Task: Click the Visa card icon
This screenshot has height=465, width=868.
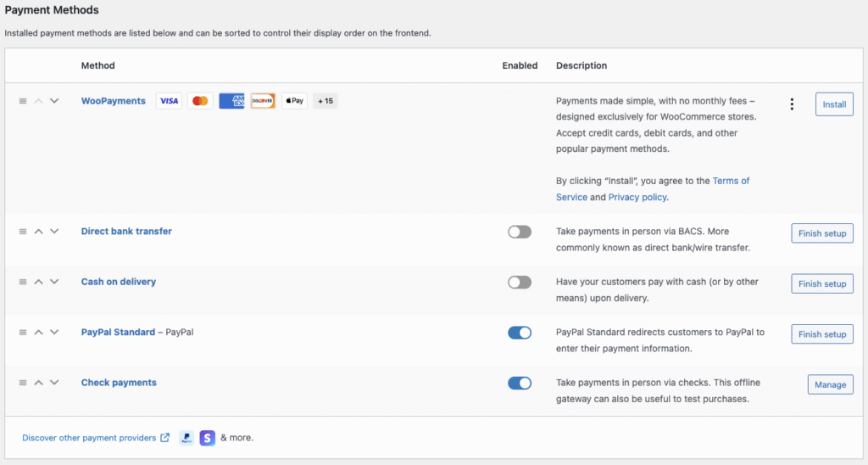Action: (169, 101)
